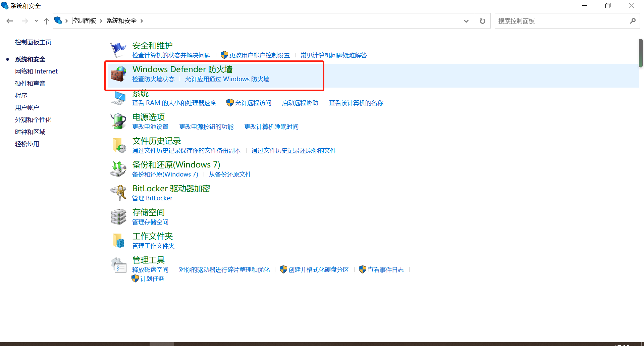Click the Storage Spaces drives icon
The width and height of the screenshot is (644, 346).
(x=118, y=216)
